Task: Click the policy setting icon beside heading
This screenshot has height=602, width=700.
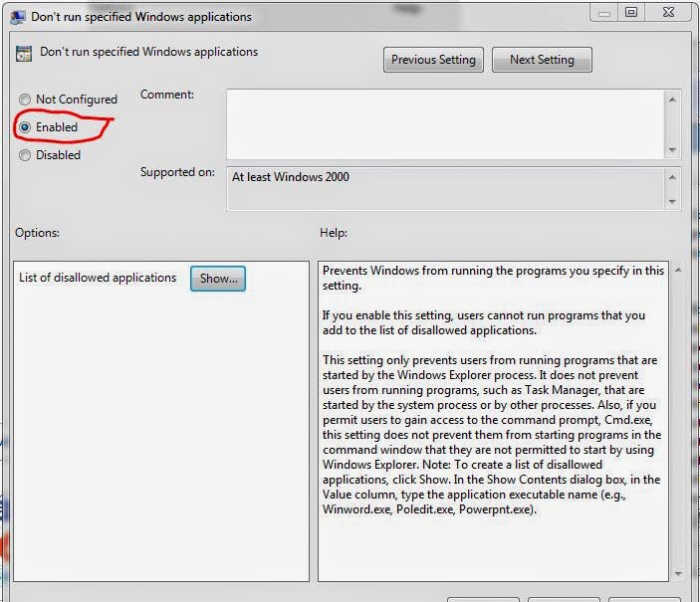Action: tap(24, 53)
